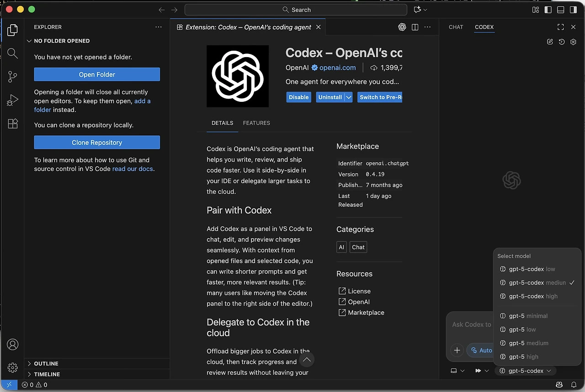Open the openai.com publisher link
585x392 pixels.
[337, 68]
